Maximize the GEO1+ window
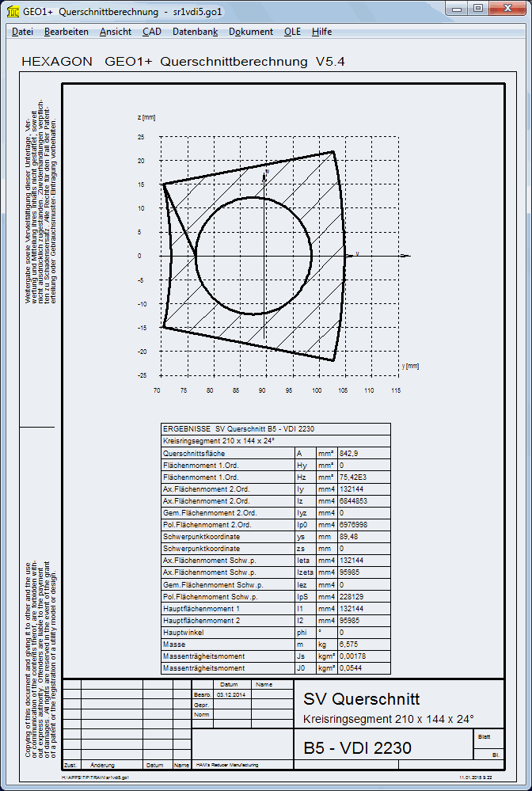Viewport: 532px width, 791px height. 477,8
